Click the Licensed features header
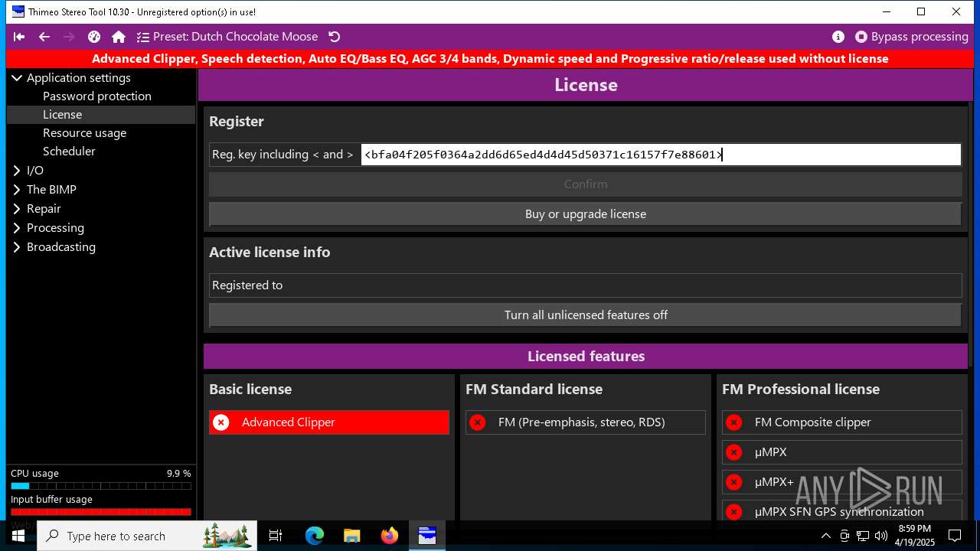 (586, 357)
